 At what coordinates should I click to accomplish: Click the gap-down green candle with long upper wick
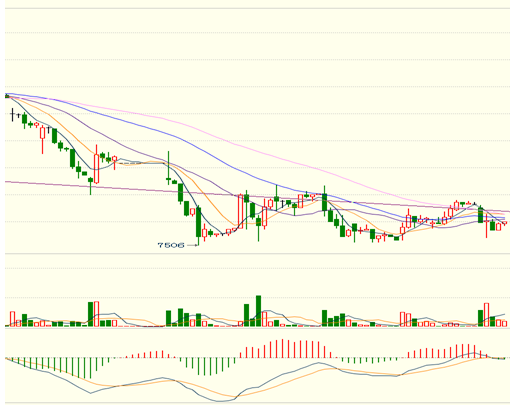[168, 168]
